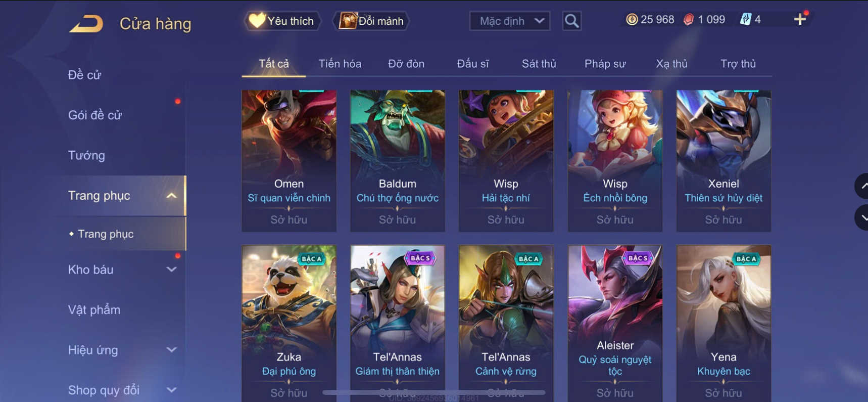Open the Tướng sidebar entry
Image resolution: width=868 pixels, height=402 pixels.
(86, 155)
